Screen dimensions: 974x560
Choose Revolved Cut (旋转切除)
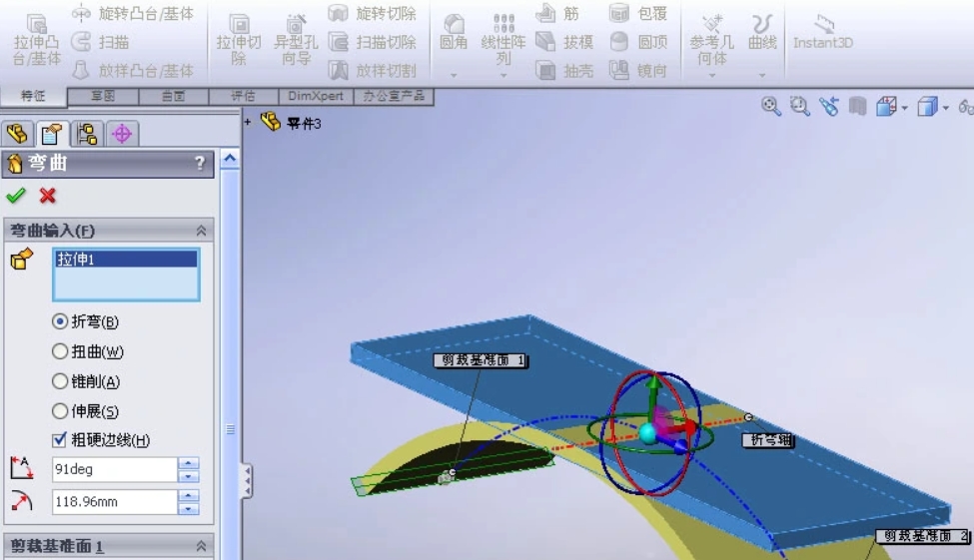tap(372, 13)
